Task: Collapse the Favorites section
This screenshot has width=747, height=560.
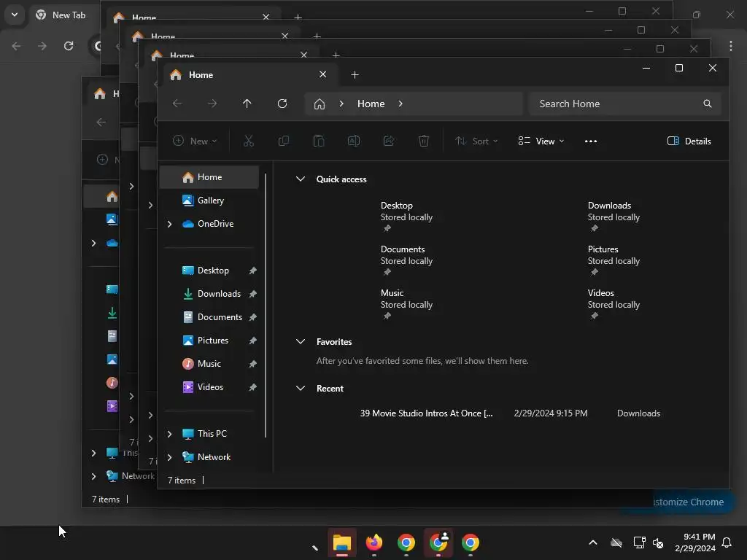Action: click(x=300, y=341)
